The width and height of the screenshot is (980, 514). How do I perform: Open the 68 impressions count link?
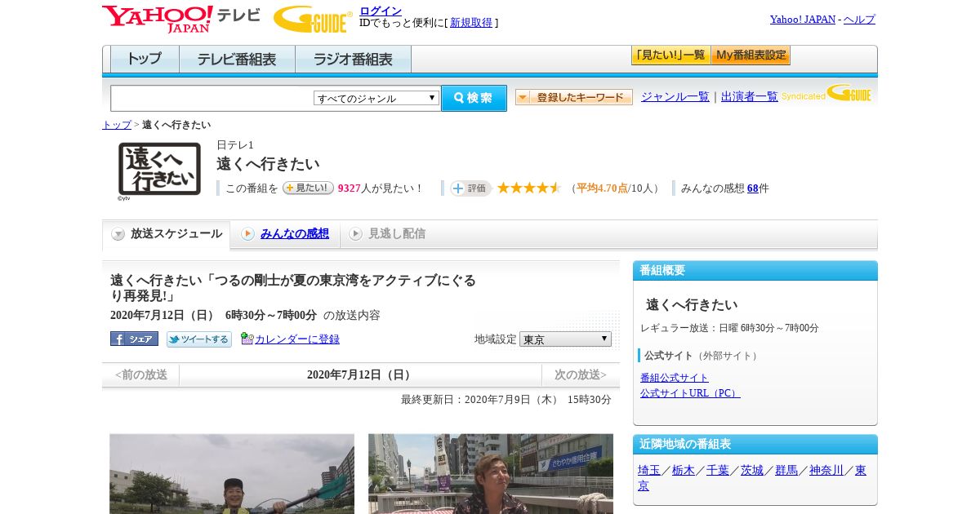coord(753,188)
